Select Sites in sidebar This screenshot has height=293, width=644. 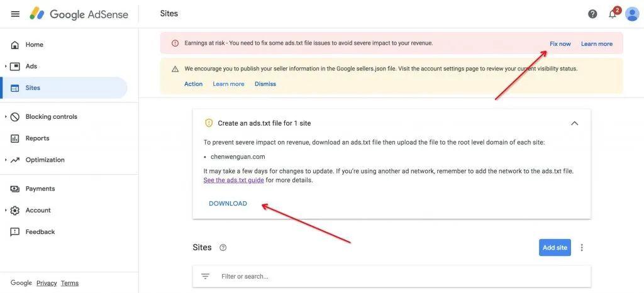(x=64, y=88)
